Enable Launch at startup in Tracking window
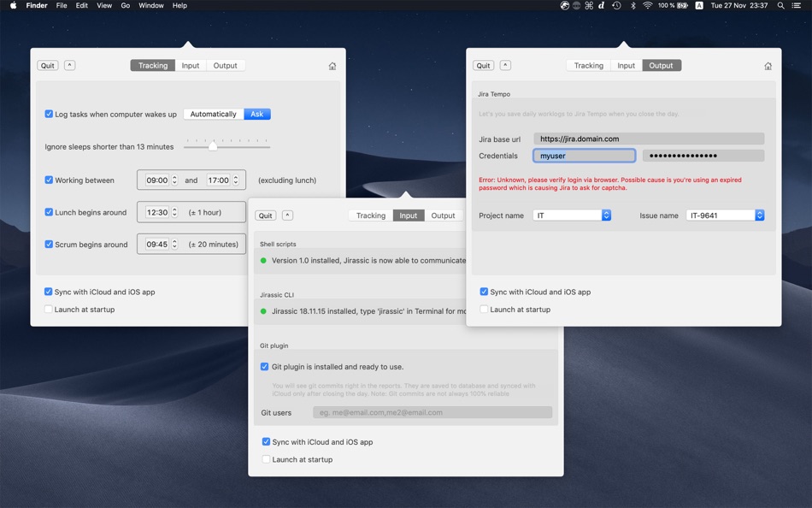This screenshot has height=508, width=812. 48,310
